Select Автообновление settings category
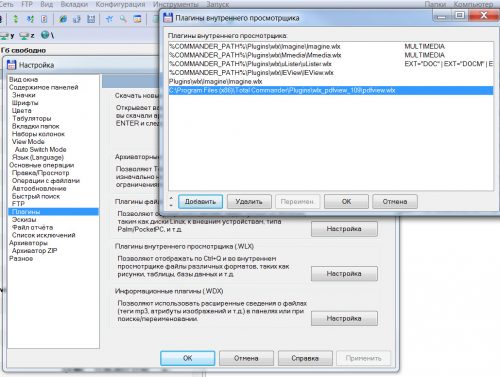 [x=39, y=189]
